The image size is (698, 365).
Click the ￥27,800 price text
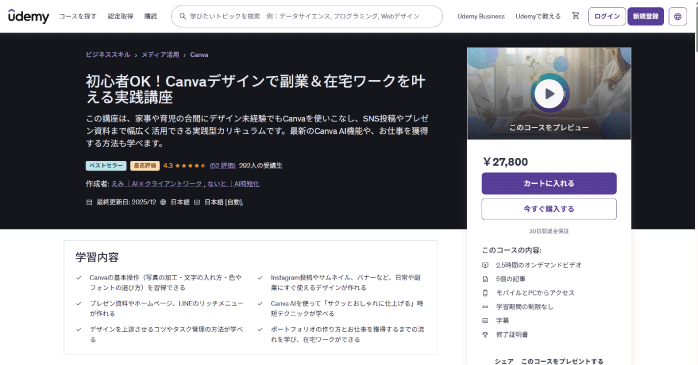tap(505, 162)
